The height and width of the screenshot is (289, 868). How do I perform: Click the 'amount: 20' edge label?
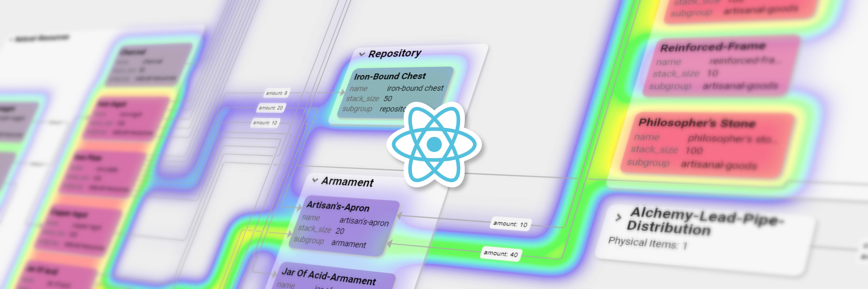[x=271, y=108]
